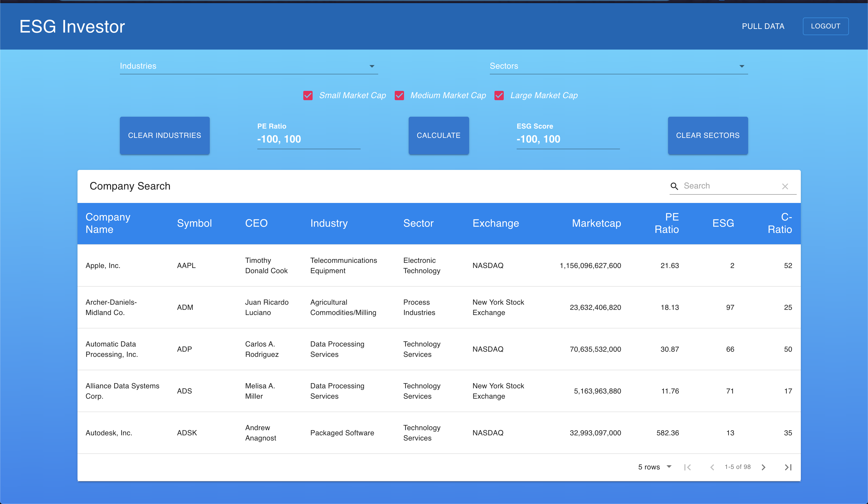Disable Large Market Cap checkbox
Viewport: 868px width, 504px height.
click(x=499, y=95)
